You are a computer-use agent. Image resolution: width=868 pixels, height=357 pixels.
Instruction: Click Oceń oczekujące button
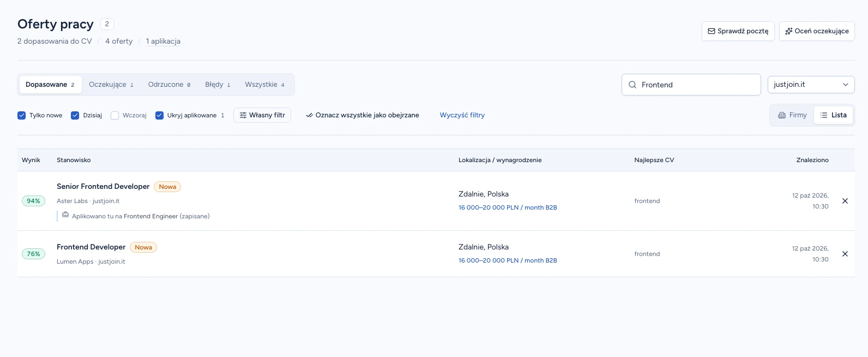click(x=817, y=31)
